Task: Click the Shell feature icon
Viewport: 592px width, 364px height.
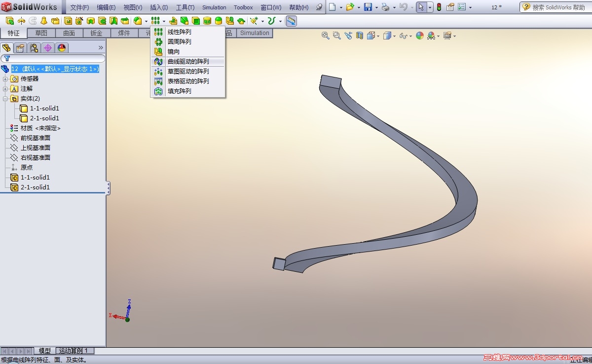Action: click(x=196, y=21)
